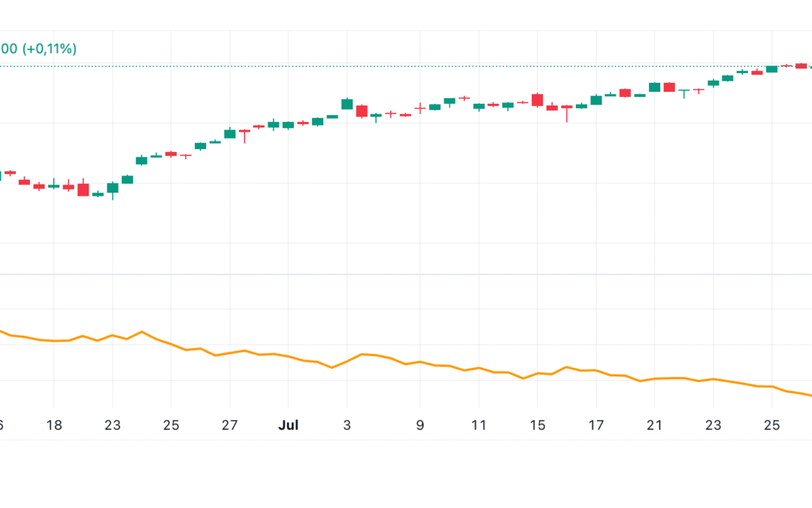Click the Jul month label on time axis

[x=288, y=425]
